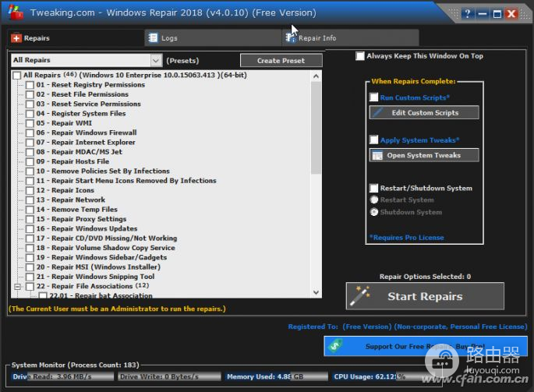534x392 pixels.
Task: Click the red first-aid Repairs tab icon
Action: (16, 37)
